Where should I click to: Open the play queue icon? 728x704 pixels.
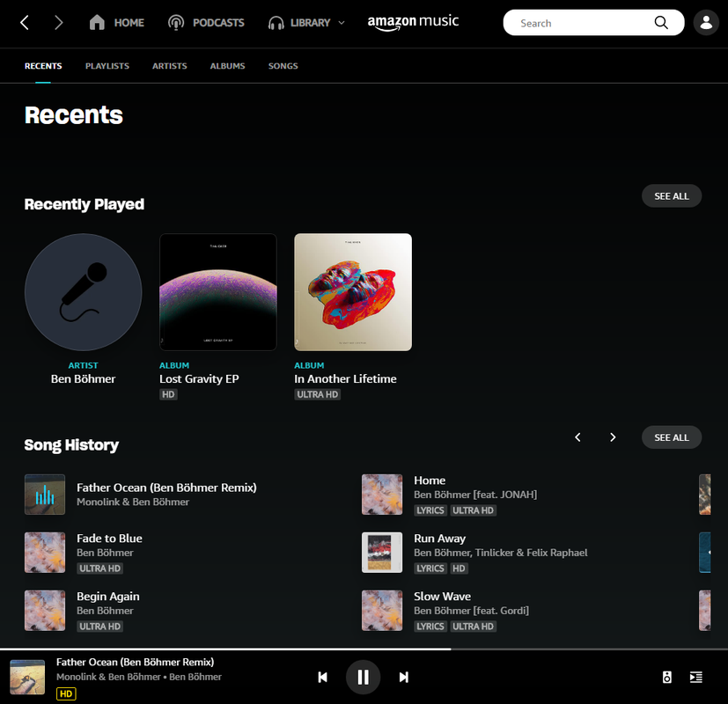click(x=696, y=677)
